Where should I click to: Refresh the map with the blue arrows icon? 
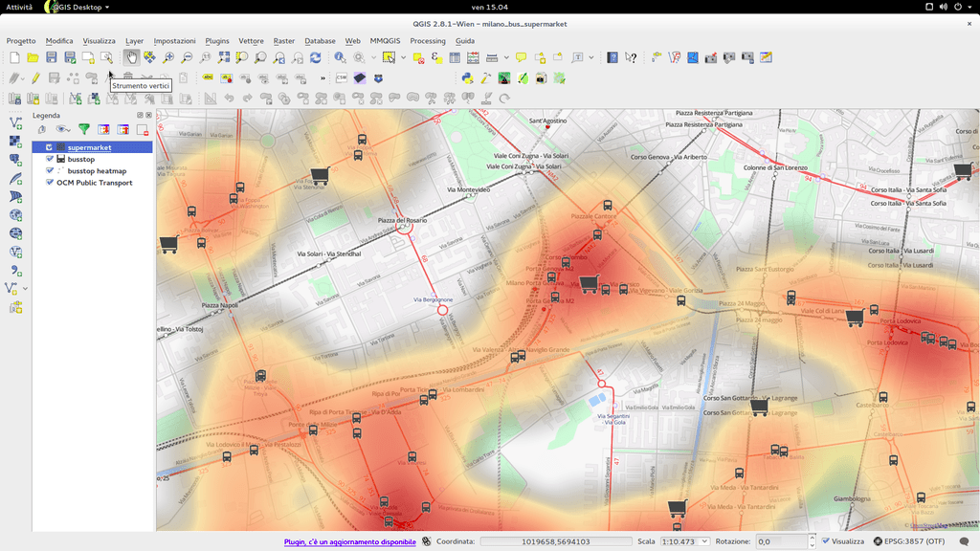[316, 57]
